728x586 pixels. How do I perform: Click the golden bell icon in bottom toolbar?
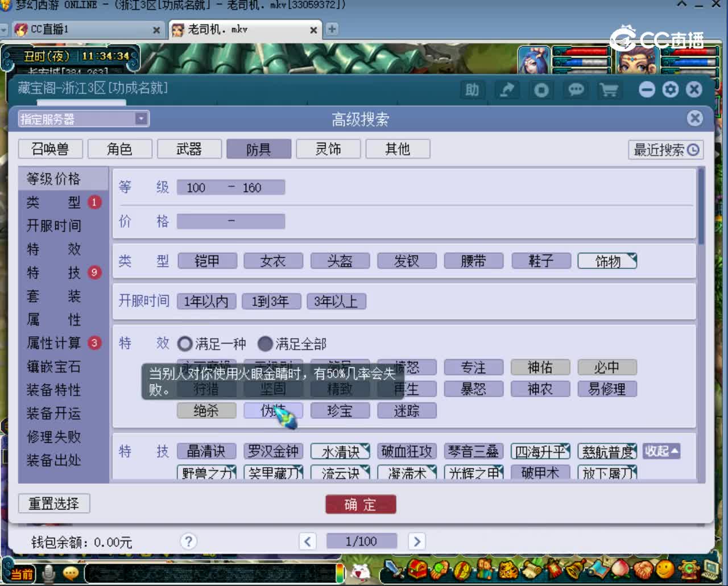click(576, 569)
